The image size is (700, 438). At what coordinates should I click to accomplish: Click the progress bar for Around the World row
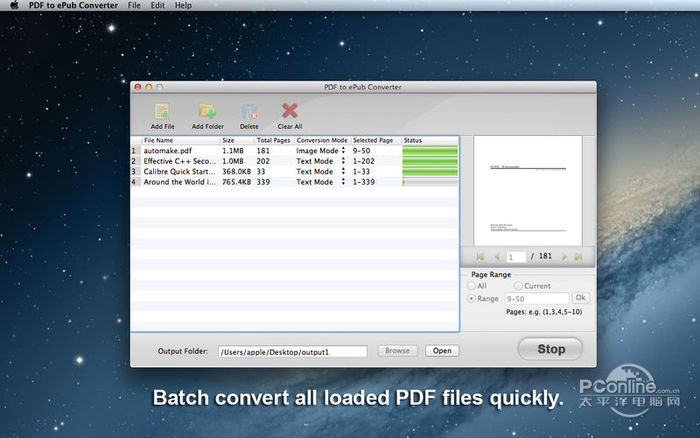pos(430,182)
